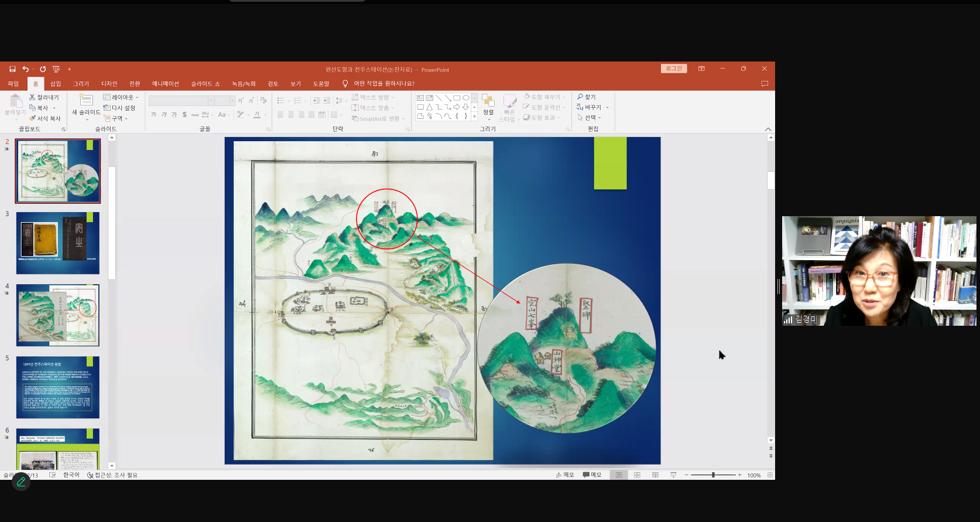
Task: Click Increase indent level icon
Action: click(x=327, y=101)
